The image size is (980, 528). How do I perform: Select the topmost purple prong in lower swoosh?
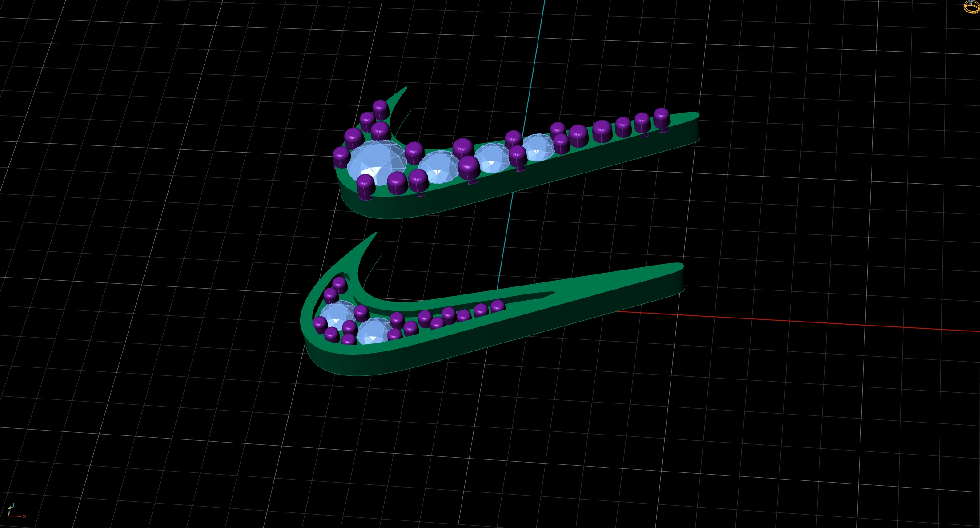[340, 285]
